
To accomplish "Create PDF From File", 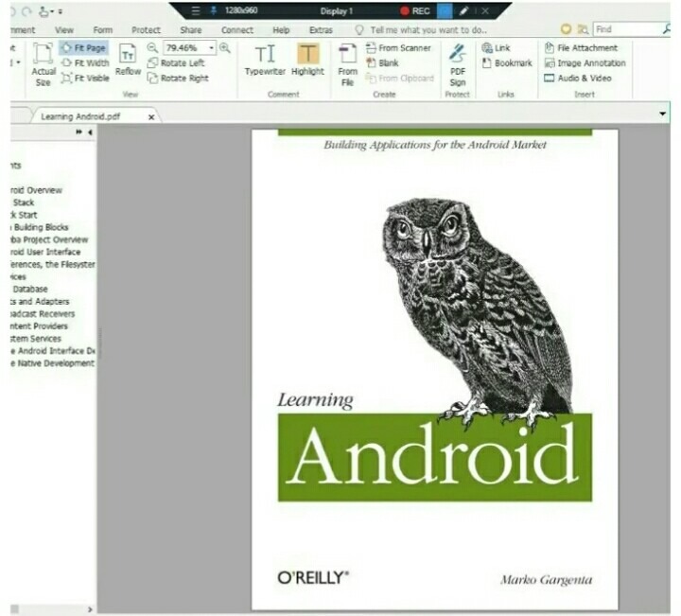I will (347, 64).
